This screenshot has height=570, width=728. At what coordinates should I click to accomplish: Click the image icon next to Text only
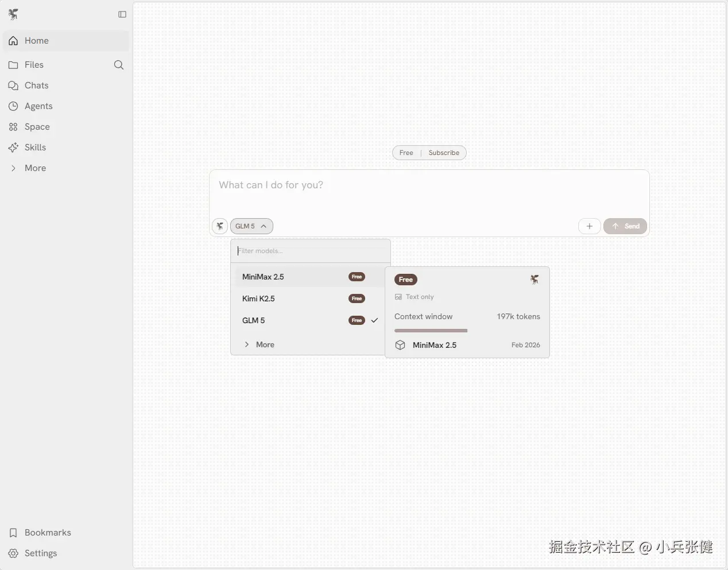tap(398, 297)
